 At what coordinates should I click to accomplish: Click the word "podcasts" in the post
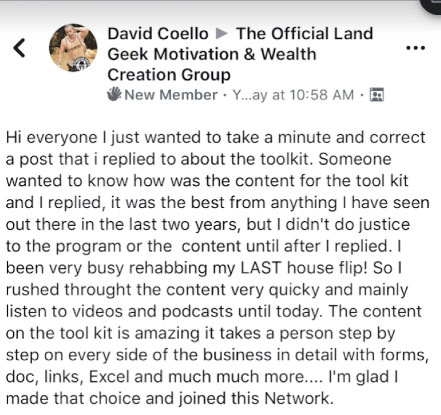point(197,312)
